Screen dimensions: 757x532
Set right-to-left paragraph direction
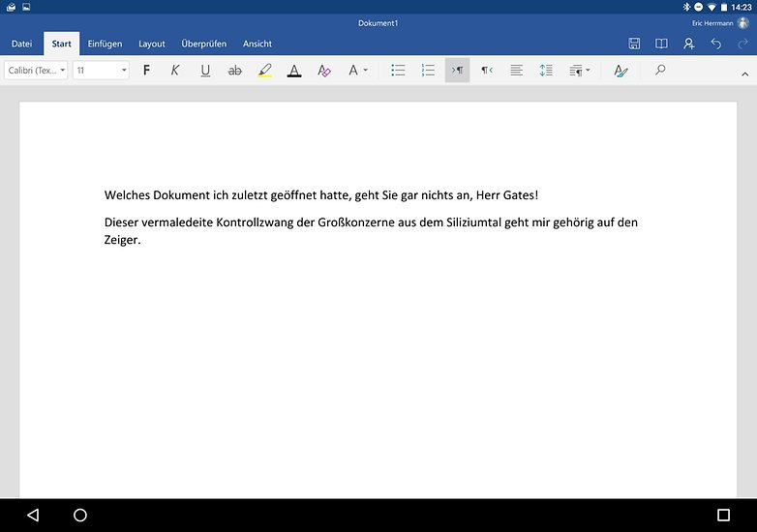(487, 71)
